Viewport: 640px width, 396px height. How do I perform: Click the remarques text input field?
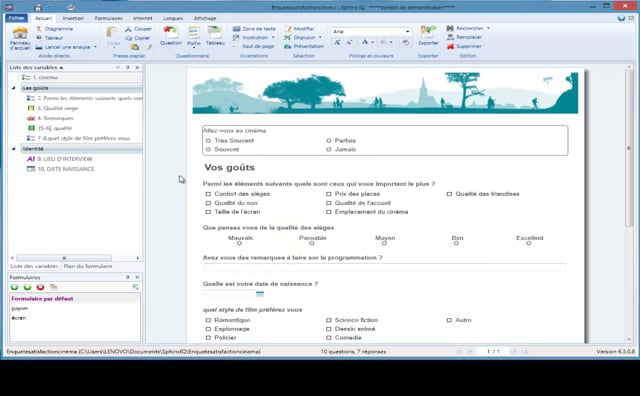click(385, 268)
